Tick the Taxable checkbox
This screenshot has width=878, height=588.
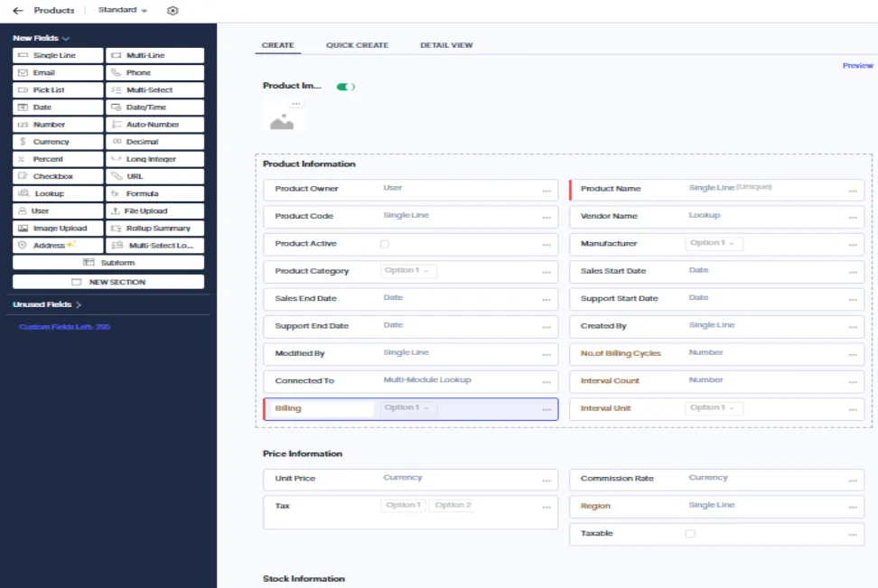[x=690, y=534]
